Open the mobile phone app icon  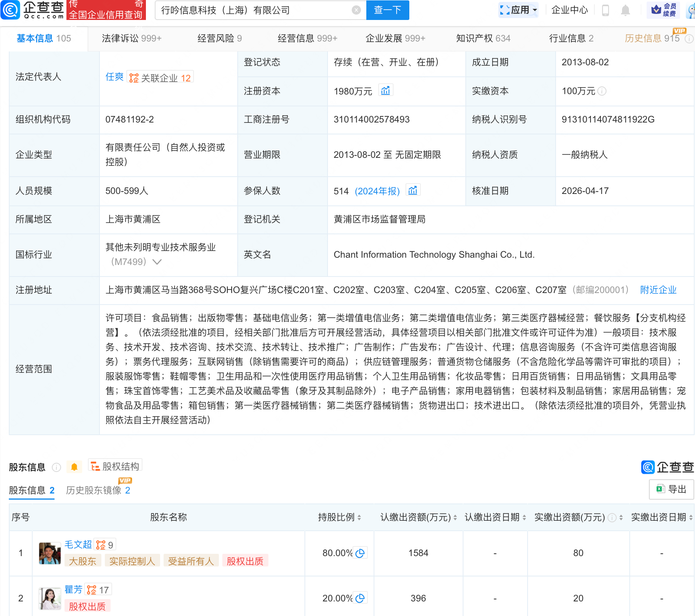click(x=606, y=10)
